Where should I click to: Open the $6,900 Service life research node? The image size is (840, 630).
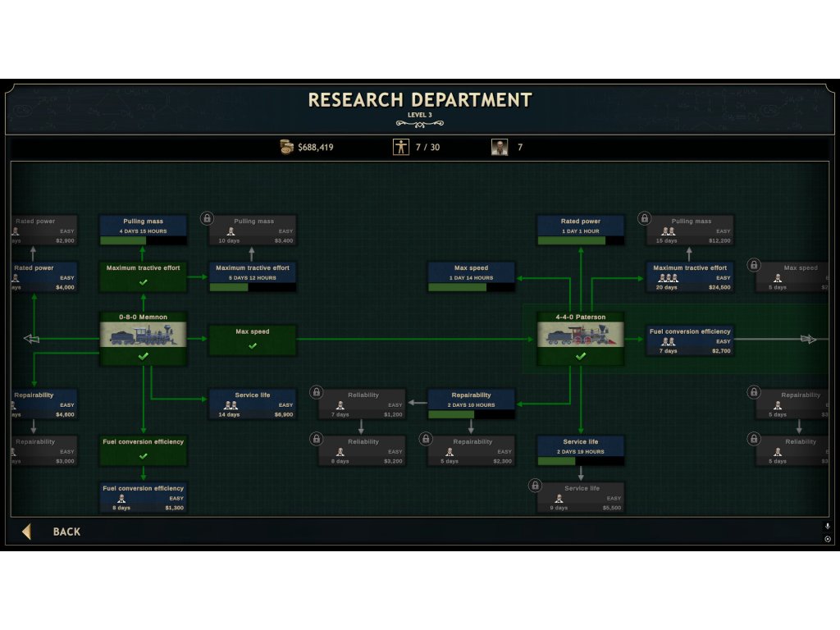[253, 404]
